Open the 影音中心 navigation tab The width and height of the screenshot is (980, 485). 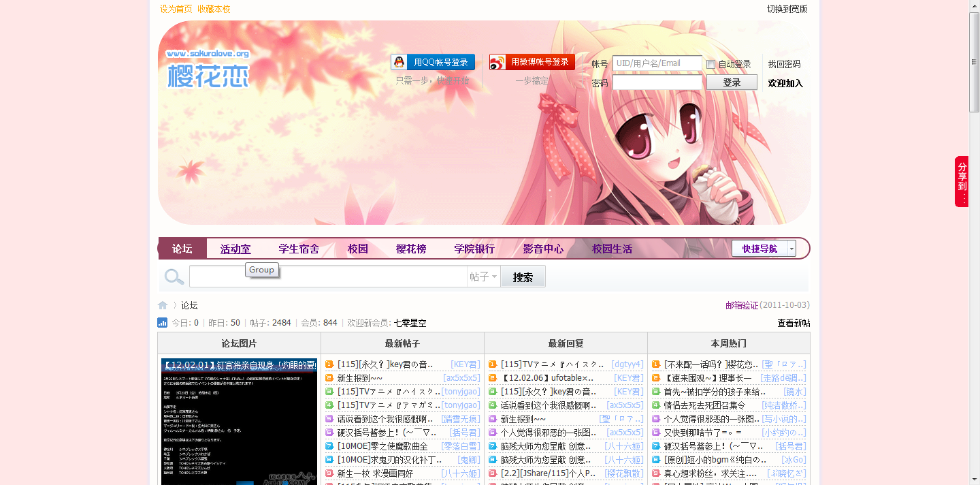coord(543,249)
